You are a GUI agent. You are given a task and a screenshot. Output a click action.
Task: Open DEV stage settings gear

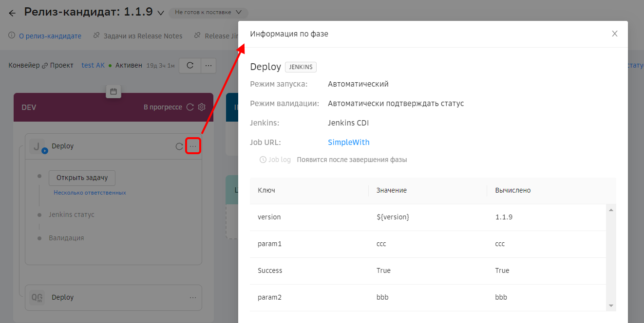202,107
